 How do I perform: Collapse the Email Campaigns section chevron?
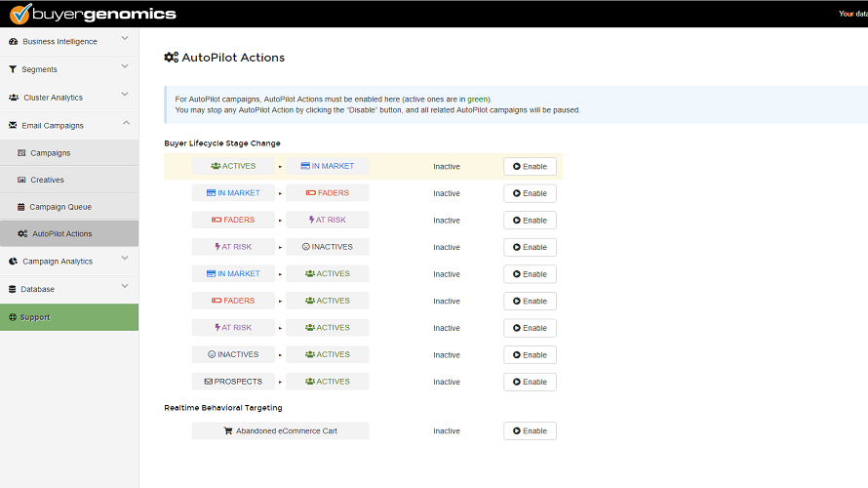pos(125,123)
